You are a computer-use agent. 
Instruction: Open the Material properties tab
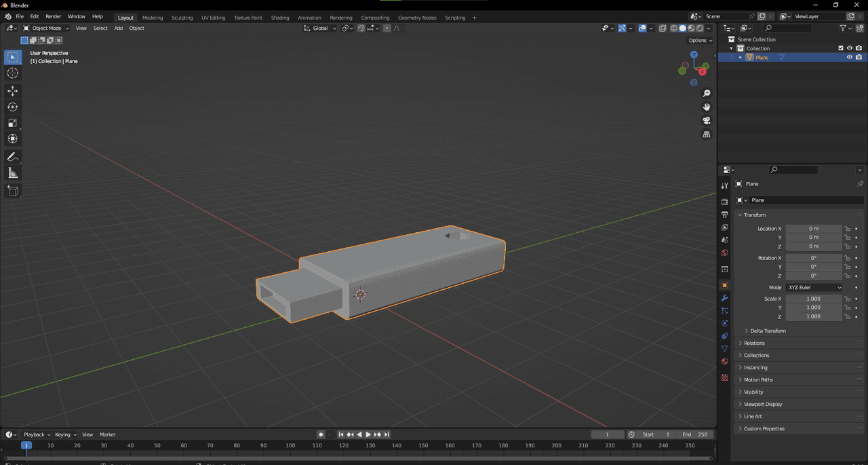tap(724, 361)
